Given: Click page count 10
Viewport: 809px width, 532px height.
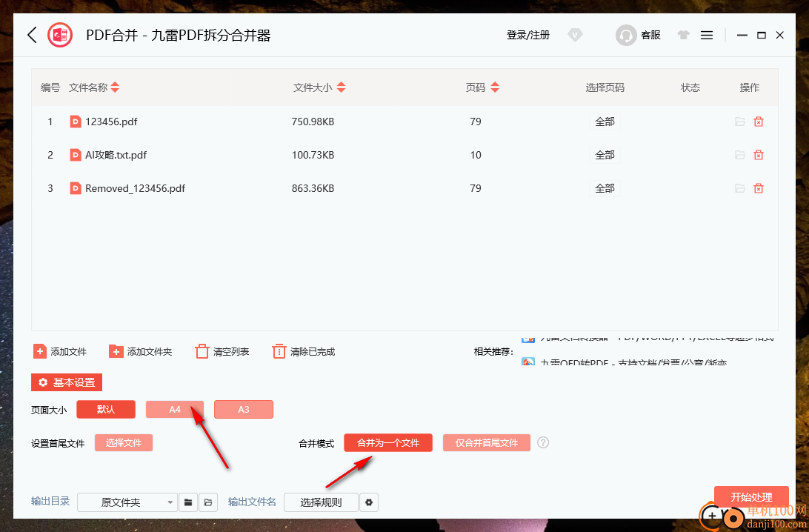Looking at the screenshot, I should 475,155.
